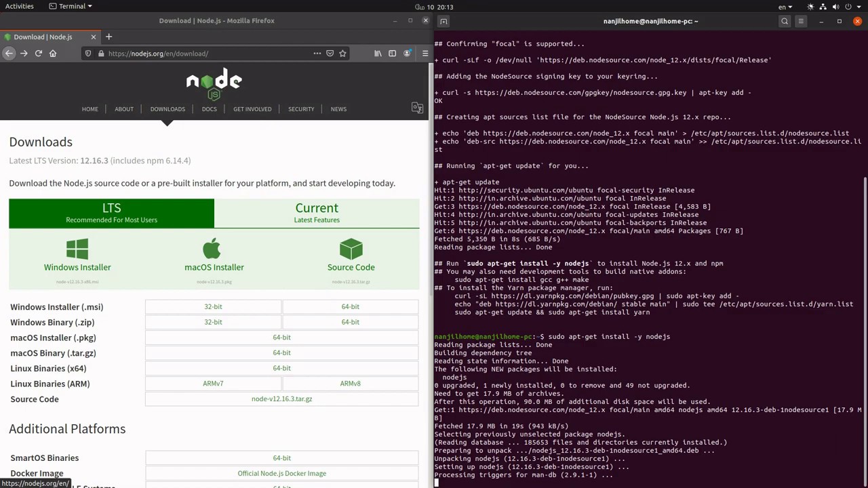868x488 pixels.
Task: Open the NEWS nav item
Action: [338, 109]
